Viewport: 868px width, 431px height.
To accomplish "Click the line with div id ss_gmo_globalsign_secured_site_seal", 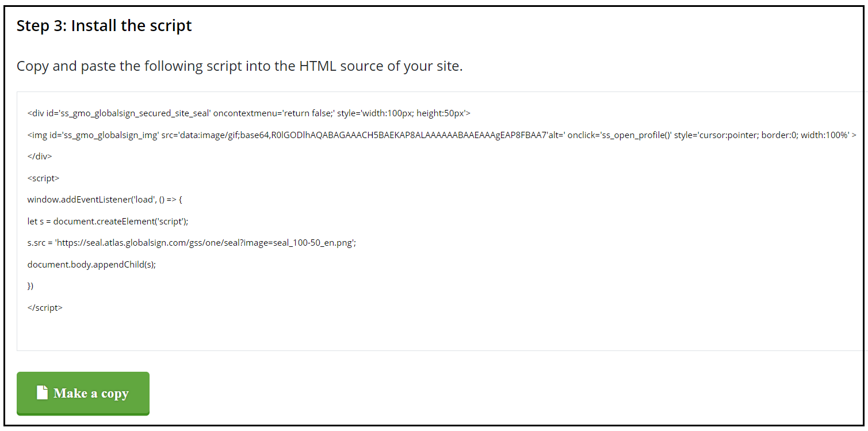I will coord(249,113).
